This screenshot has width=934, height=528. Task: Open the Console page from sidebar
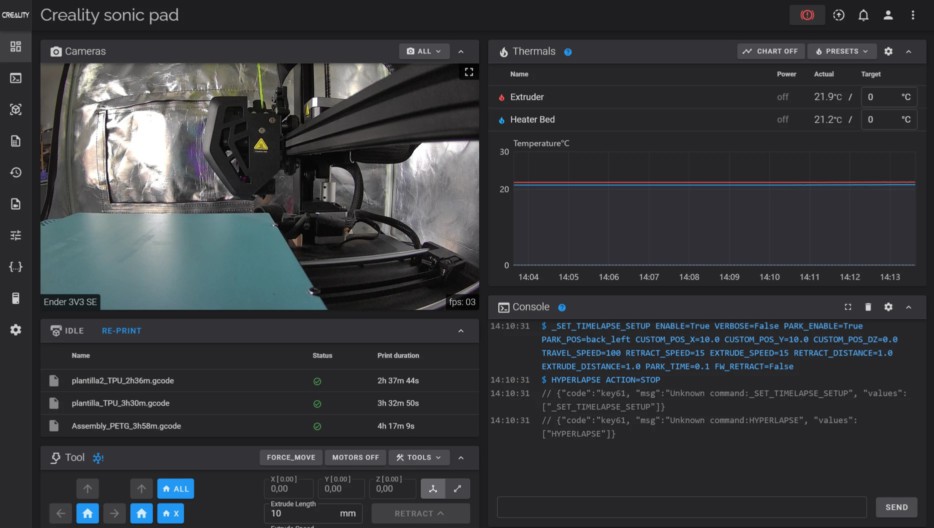pos(15,78)
